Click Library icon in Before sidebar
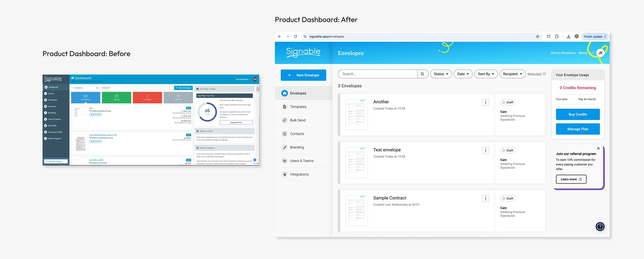Viewport: 644px width, 259px height. [46, 94]
